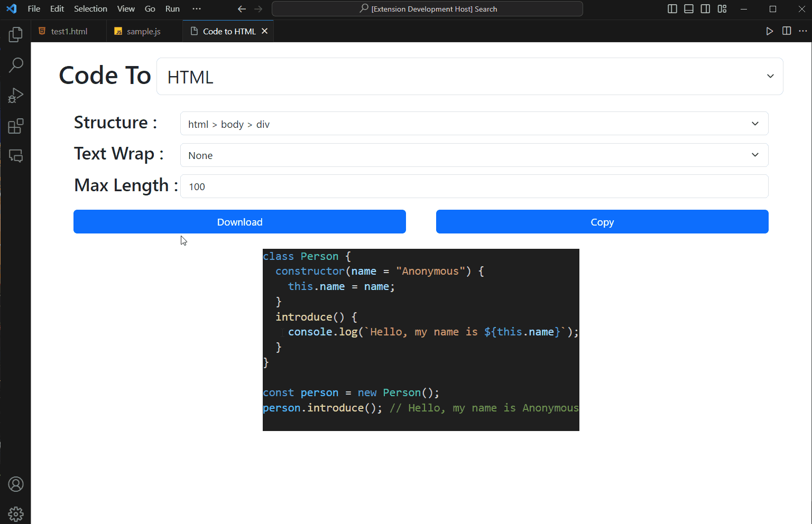
Task: Open the File menu
Action: tap(34, 9)
